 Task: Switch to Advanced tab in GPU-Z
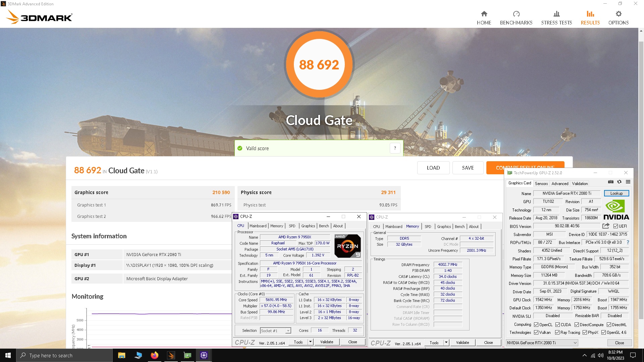point(560,183)
